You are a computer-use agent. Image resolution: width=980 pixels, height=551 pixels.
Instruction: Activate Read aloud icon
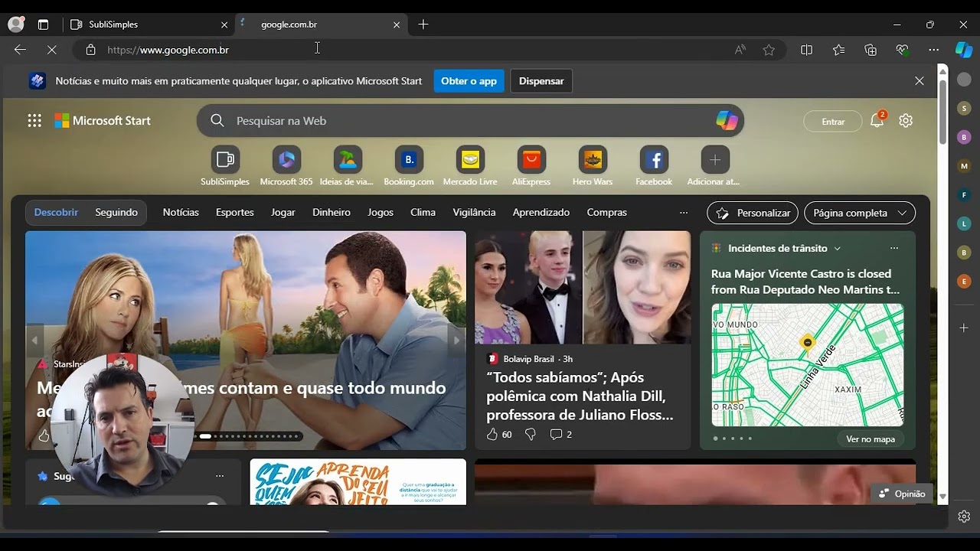(740, 50)
